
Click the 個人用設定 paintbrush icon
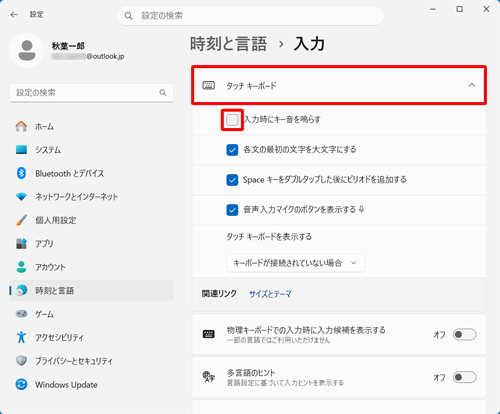(x=21, y=220)
